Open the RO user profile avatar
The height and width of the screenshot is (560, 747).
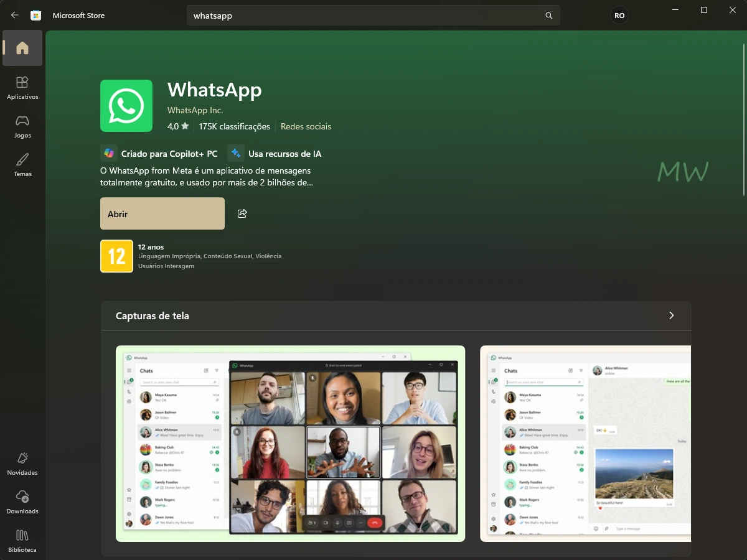(x=619, y=16)
